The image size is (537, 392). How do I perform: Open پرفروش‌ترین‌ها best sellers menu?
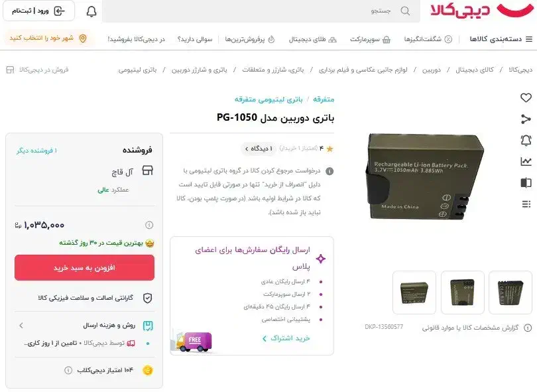(250, 39)
